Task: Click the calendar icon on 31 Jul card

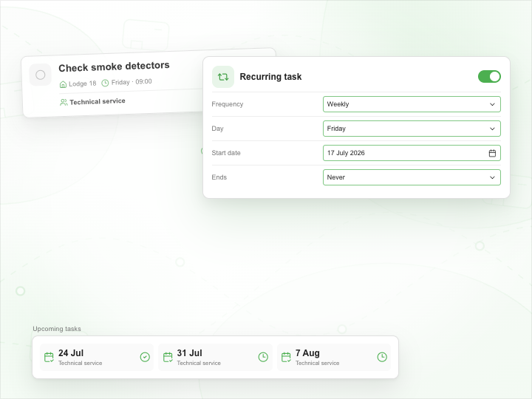Action: (x=168, y=358)
